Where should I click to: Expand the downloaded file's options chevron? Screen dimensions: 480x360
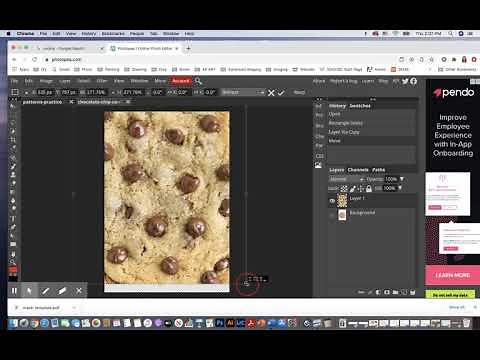coord(74,307)
